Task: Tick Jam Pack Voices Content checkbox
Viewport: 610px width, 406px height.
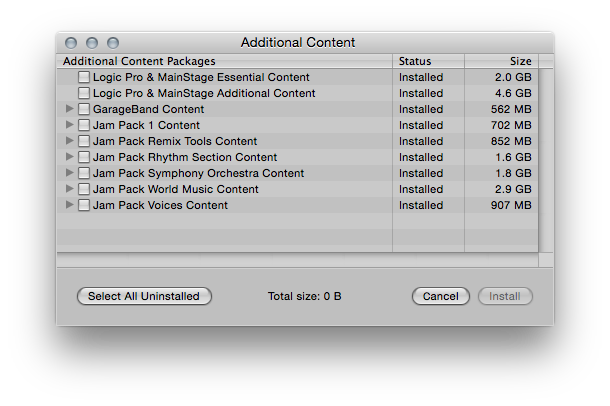Action: (x=84, y=205)
